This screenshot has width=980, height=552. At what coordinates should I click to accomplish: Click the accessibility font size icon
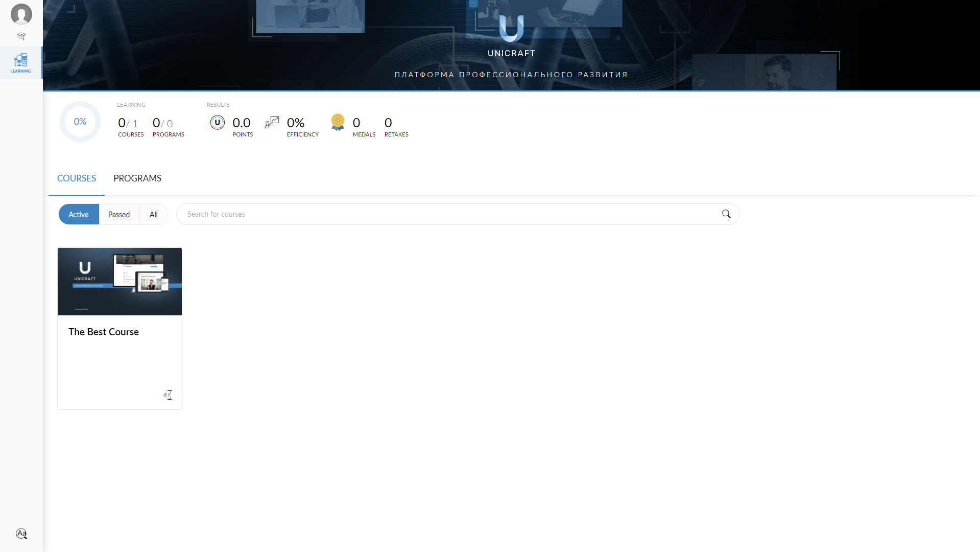coord(21,534)
